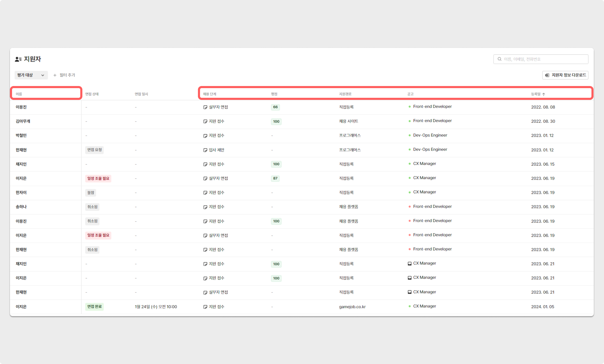Click the plus icon for 필터 추가
This screenshot has width=604, height=364.
55,75
